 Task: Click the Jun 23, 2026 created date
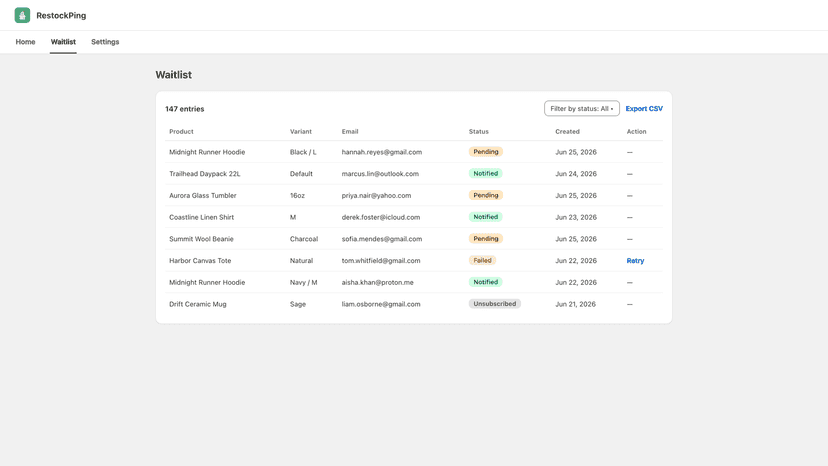pos(576,217)
